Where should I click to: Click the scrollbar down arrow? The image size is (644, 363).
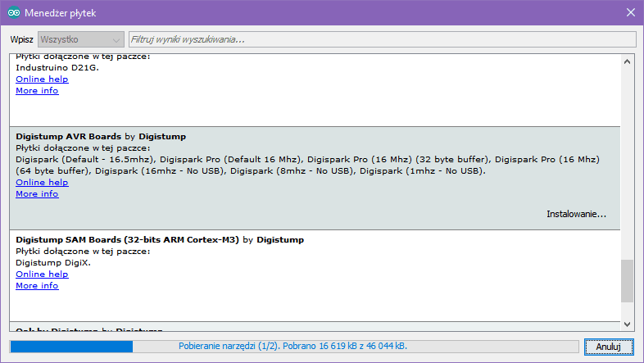(628, 323)
